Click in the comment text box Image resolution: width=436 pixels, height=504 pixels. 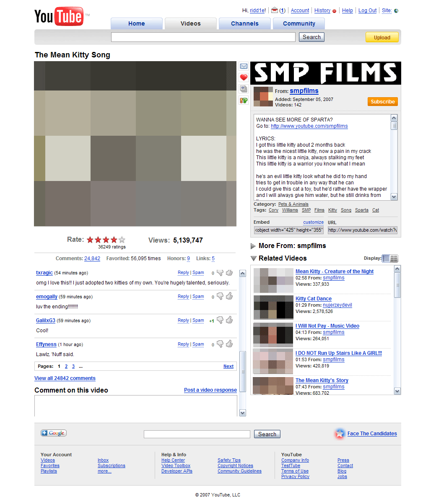(x=136, y=406)
